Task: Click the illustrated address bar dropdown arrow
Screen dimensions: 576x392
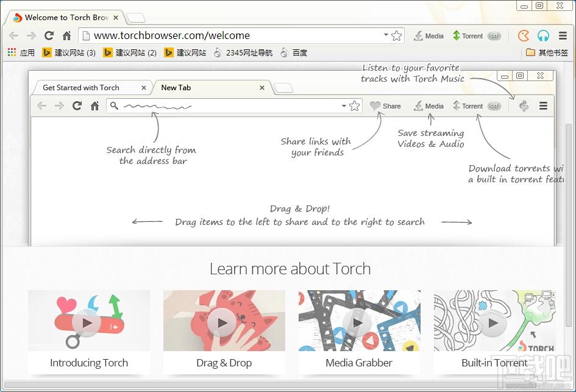Action: (x=344, y=105)
